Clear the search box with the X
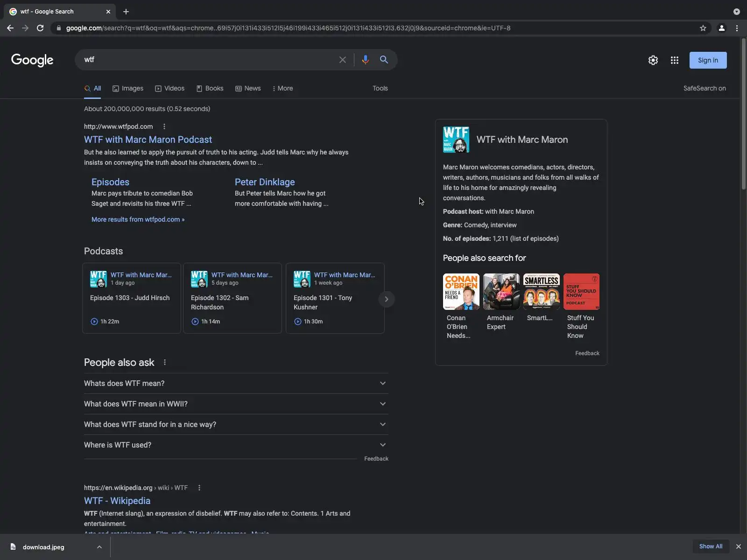 (343, 60)
